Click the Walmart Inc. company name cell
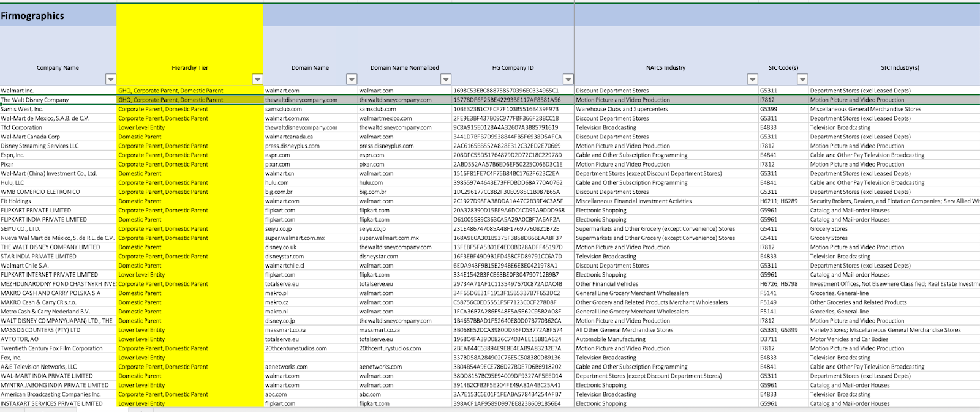 coord(17,91)
